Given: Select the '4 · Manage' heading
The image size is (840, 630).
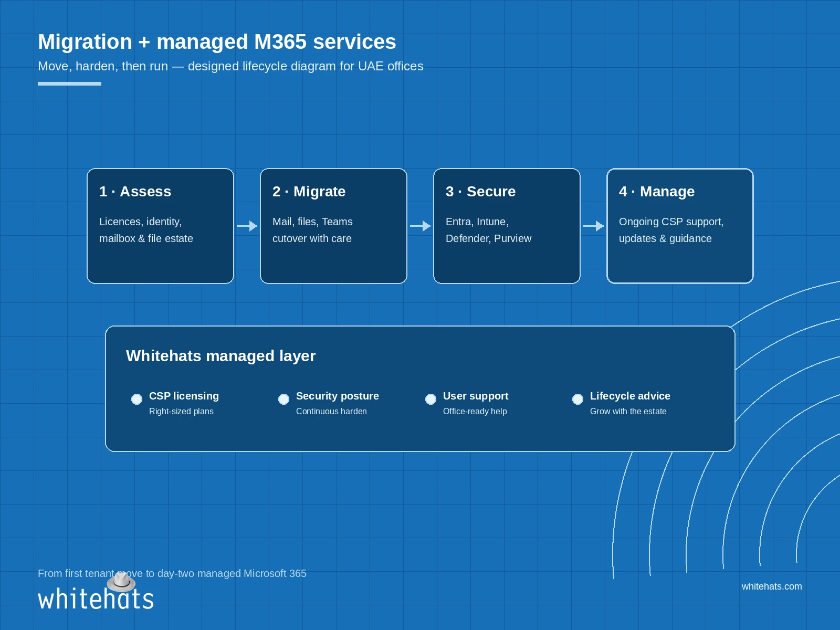Looking at the screenshot, I should tap(657, 192).
